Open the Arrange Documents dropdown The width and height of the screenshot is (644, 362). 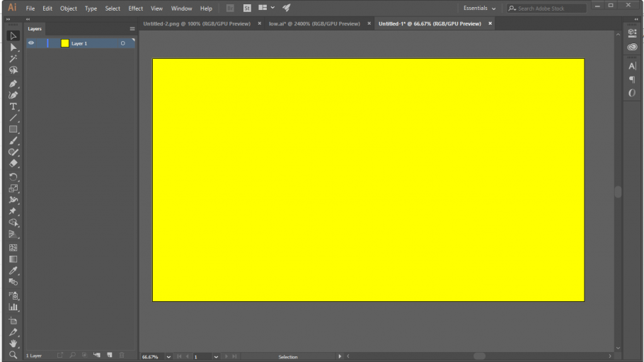click(267, 8)
